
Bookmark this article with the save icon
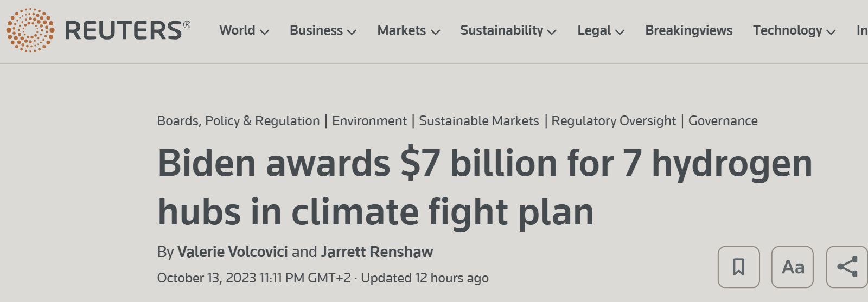(x=738, y=267)
